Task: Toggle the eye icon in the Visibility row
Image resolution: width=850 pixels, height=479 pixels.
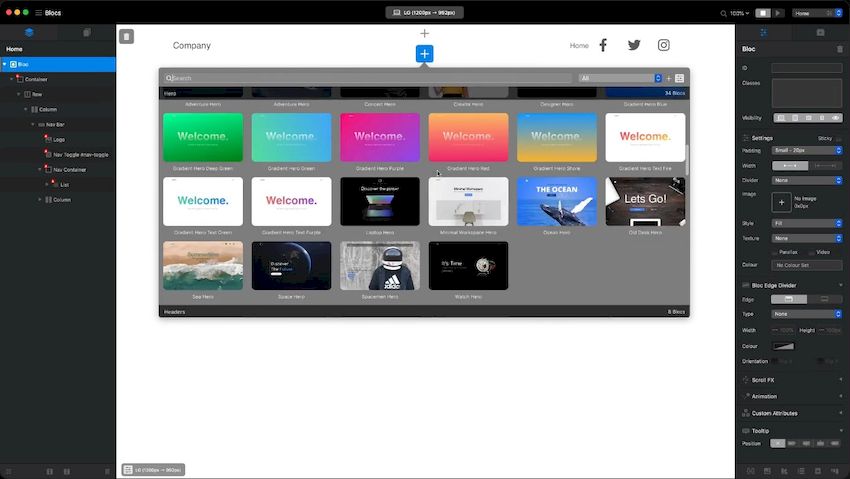Action: pos(835,118)
